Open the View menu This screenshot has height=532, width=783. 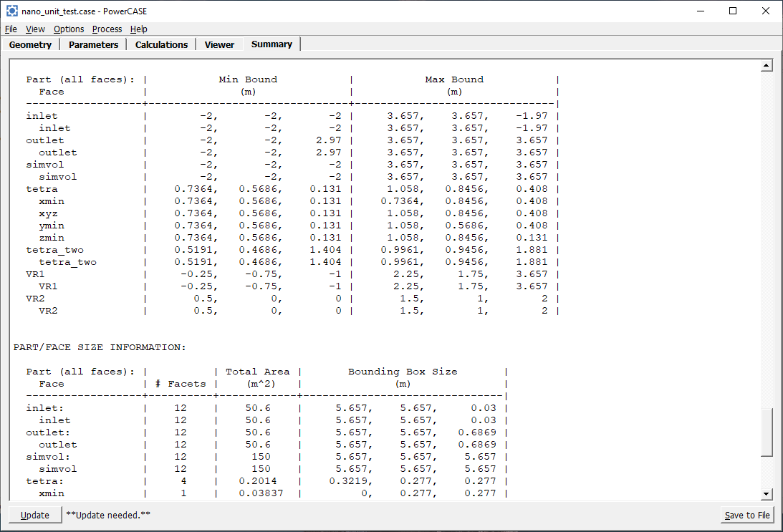tap(35, 29)
